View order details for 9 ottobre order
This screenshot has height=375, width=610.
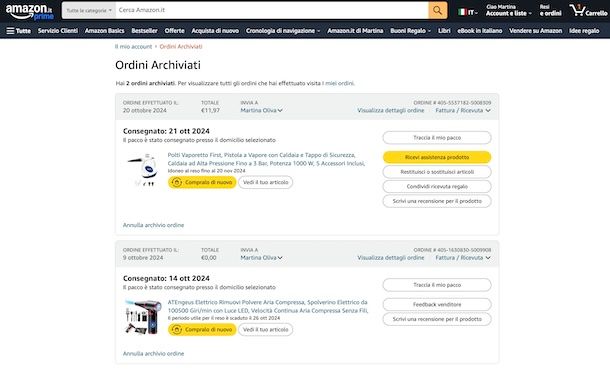[391, 258]
